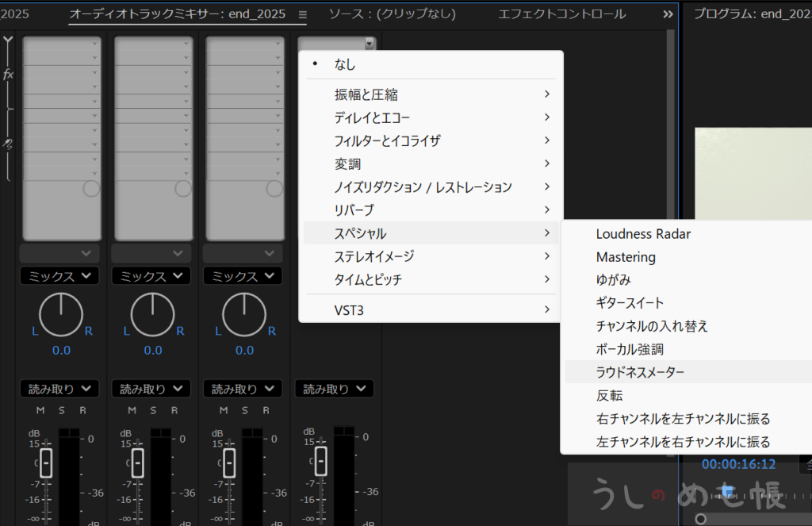Open the 読み取り automation dropdown on fourth track
The height and width of the screenshot is (526, 812).
[x=335, y=389]
